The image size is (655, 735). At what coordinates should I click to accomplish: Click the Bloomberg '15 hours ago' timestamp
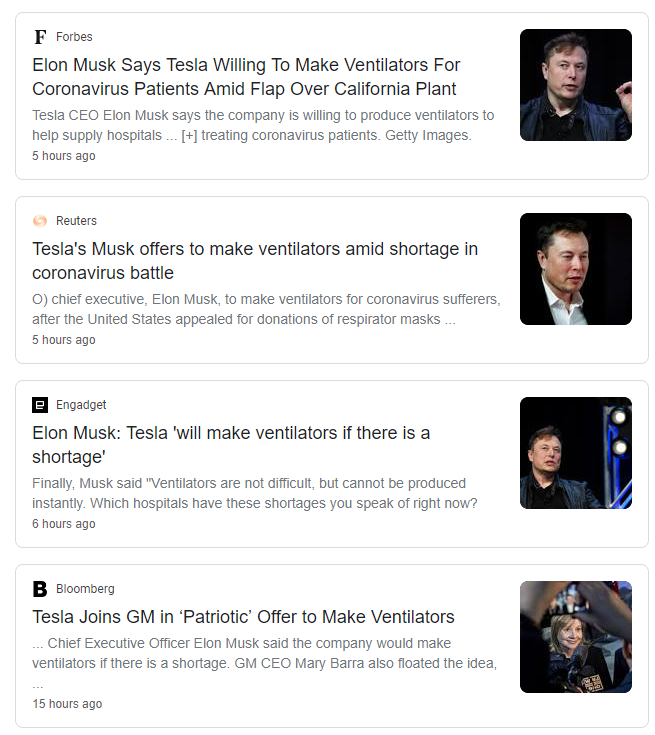click(67, 704)
